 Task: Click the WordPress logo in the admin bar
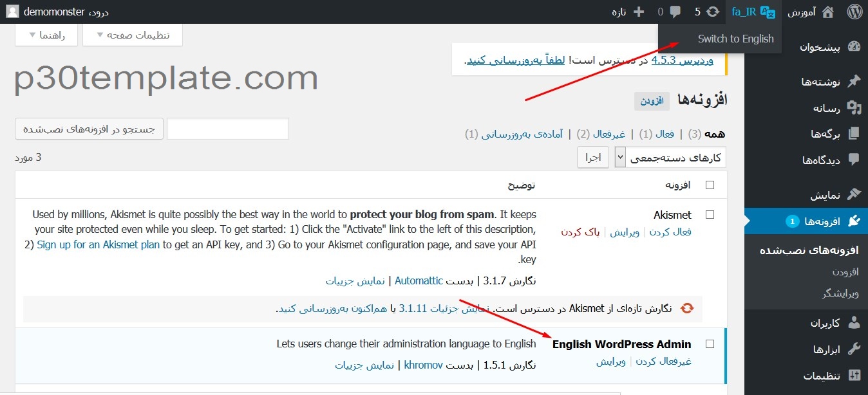(x=854, y=12)
